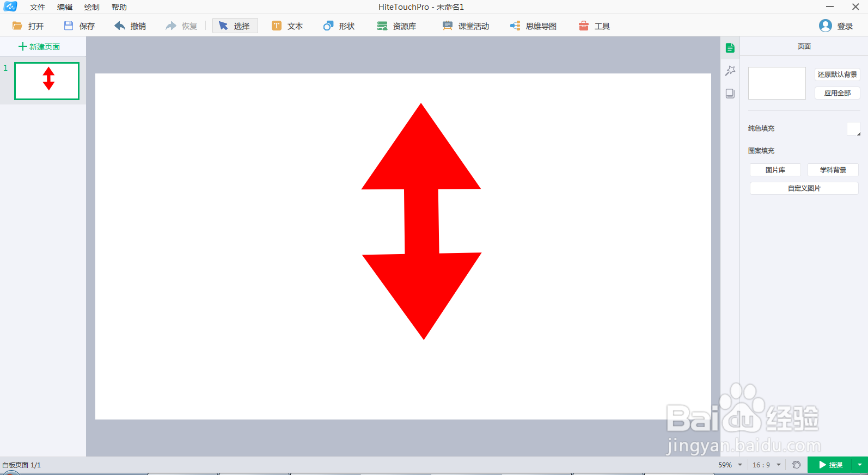Open the layers panel icon
This screenshot has width=868, height=475.
pyautogui.click(x=730, y=94)
